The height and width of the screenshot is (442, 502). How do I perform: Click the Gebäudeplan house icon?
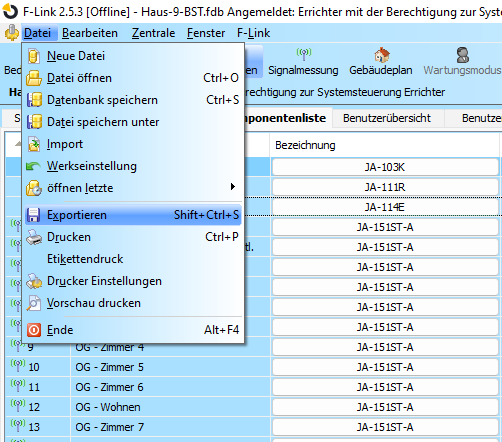tap(382, 55)
